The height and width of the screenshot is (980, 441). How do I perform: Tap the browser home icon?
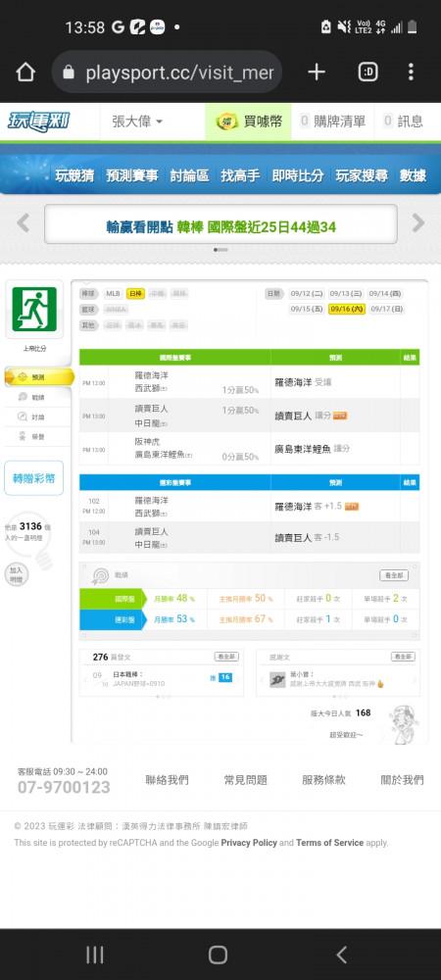25,73
